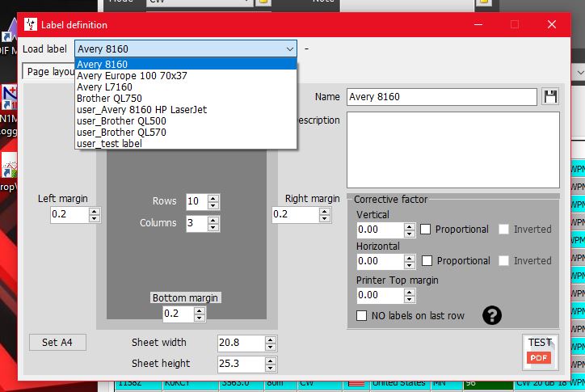585x392 pixels.
Task: Click the Left margin value field
Action: click(x=69, y=215)
